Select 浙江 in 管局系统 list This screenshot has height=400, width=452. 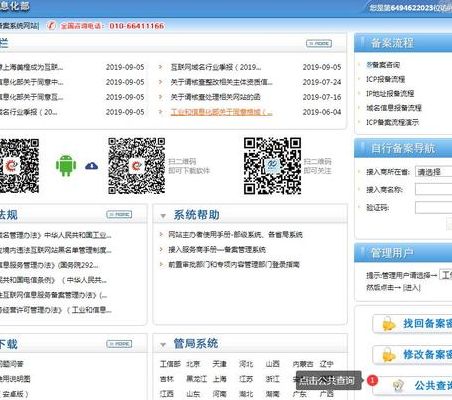[x=272, y=379]
